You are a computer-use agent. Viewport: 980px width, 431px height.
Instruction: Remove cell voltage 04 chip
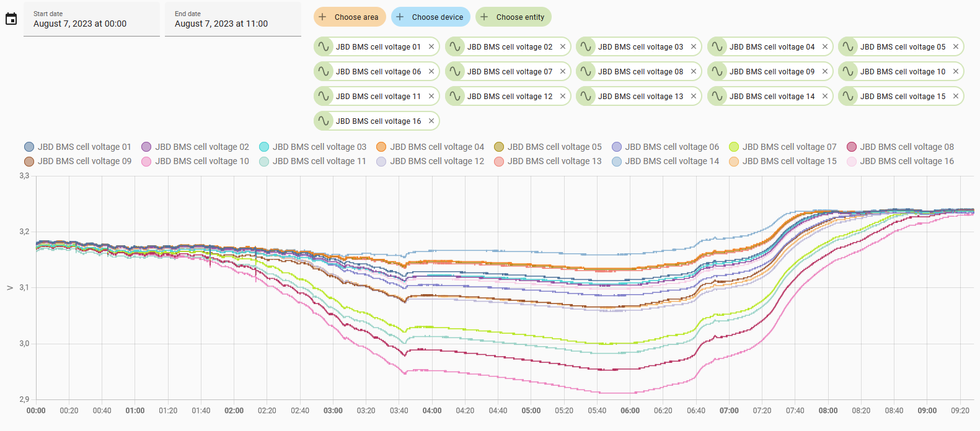(x=825, y=46)
